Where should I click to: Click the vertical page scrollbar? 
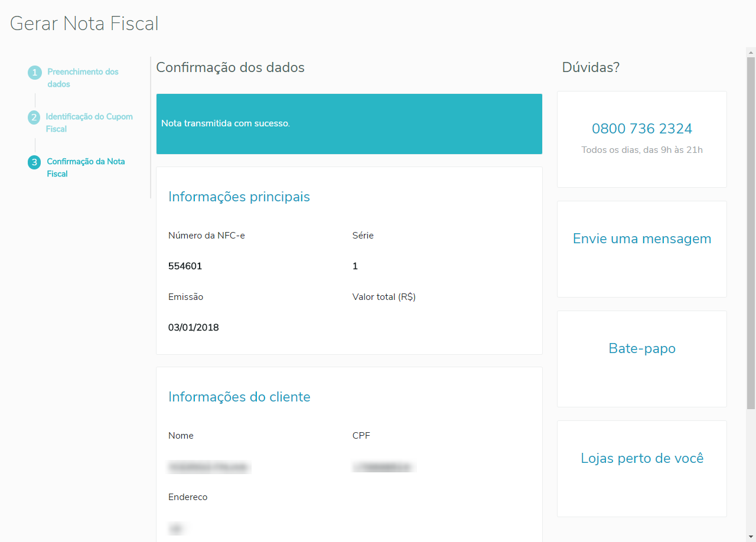point(751,233)
